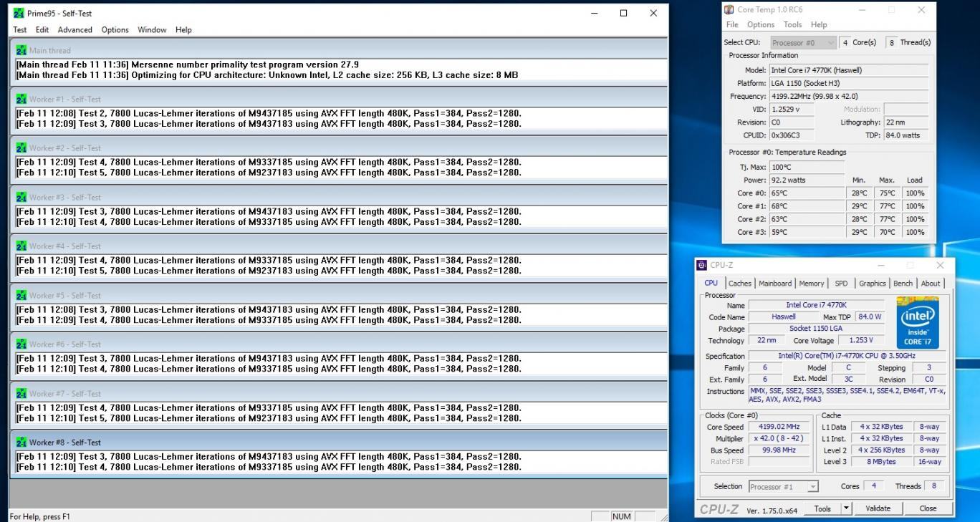This screenshot has height=522, width=980.
Task: Click the Main thread window icon
Action: click(21, 51)
